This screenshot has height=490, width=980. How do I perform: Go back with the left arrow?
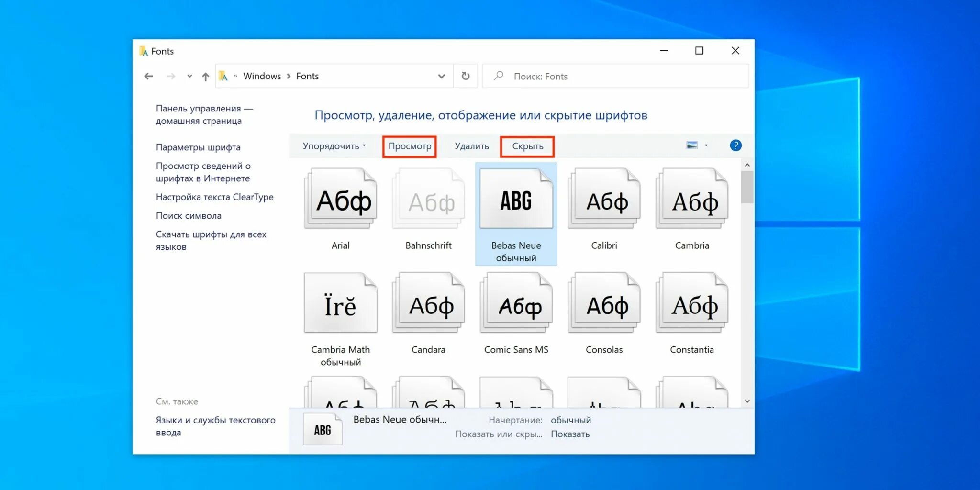(x=149, y=76)
